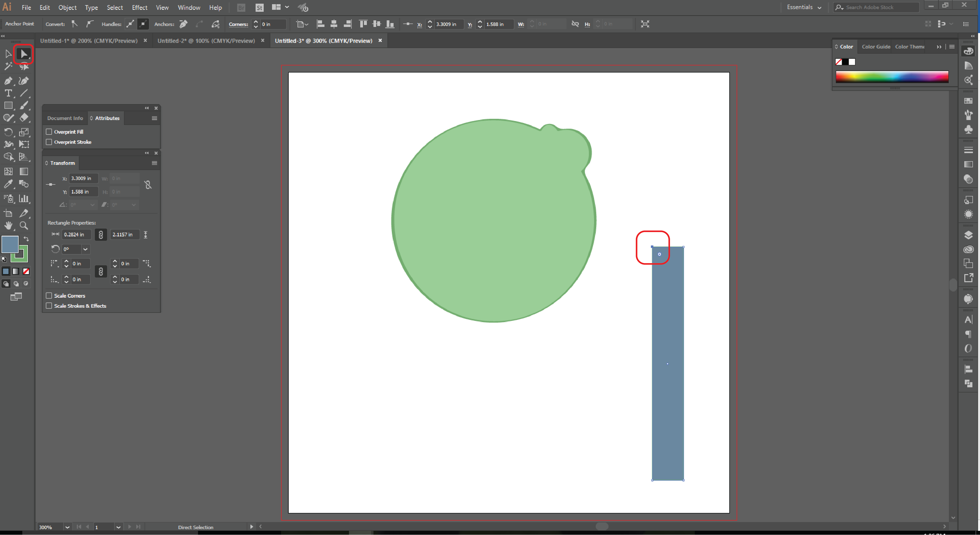The width and height of the screenshot is (980, 535).
Task: Switch to Document Info tab
Action: point(65,118)
